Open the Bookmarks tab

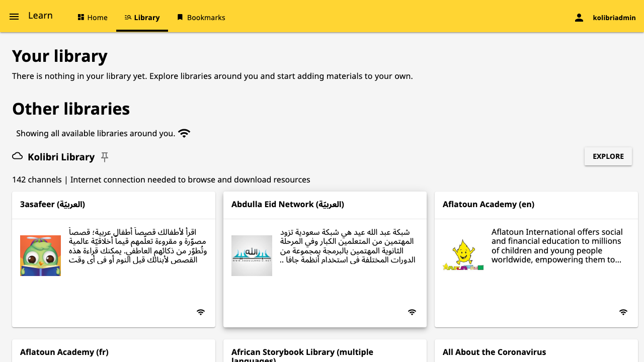[201, 17]
